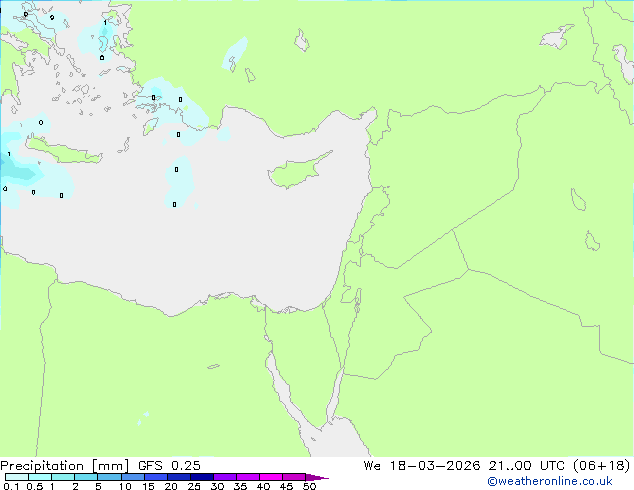Screen dimensions: 634x490
Task: Click the 0.1–0.5 mm palest legend swatch
Action: [17, 477]
